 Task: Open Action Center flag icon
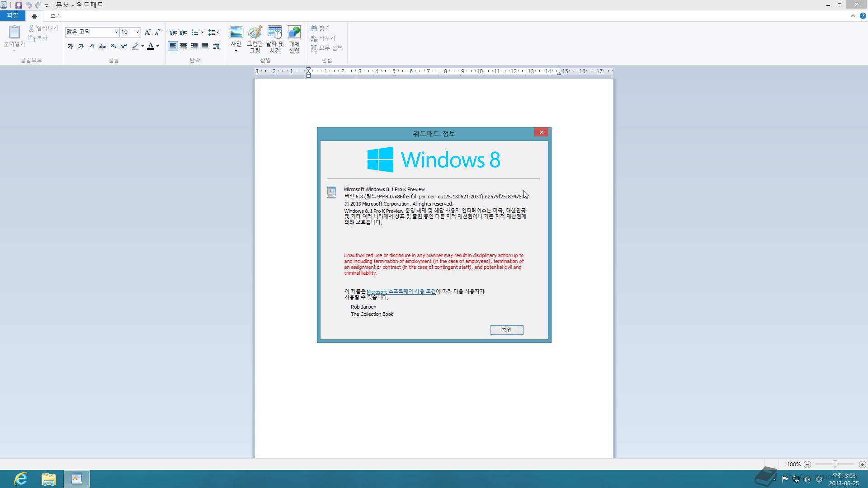(785, 479)
